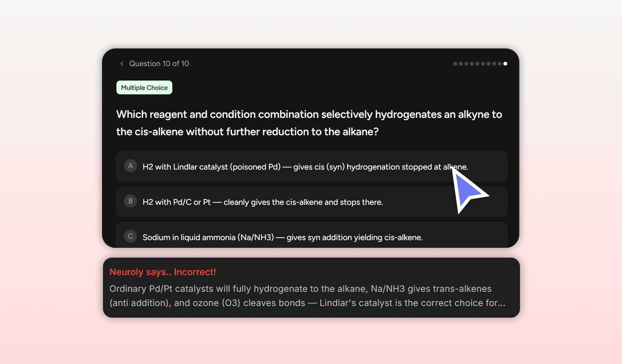This screenshot has width=622, height=364.
Task: Click the Multiple Choice badge
Action: click(x=144, y=88)
